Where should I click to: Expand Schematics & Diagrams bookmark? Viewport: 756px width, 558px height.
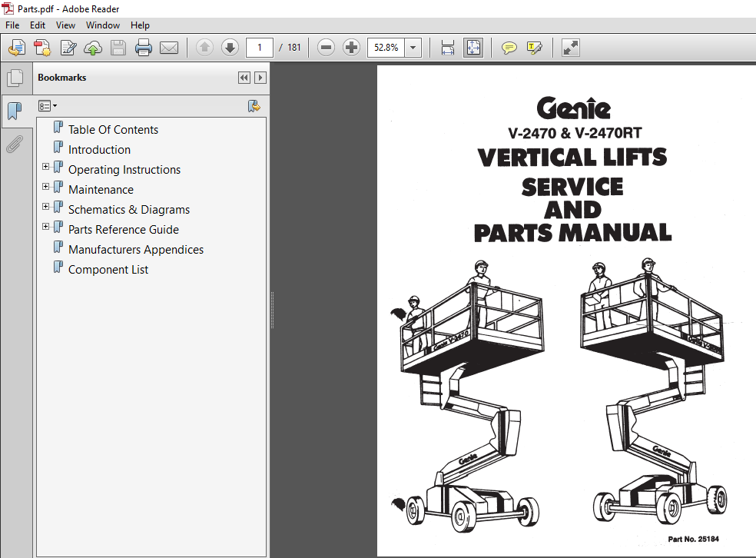tap(46, 207)
